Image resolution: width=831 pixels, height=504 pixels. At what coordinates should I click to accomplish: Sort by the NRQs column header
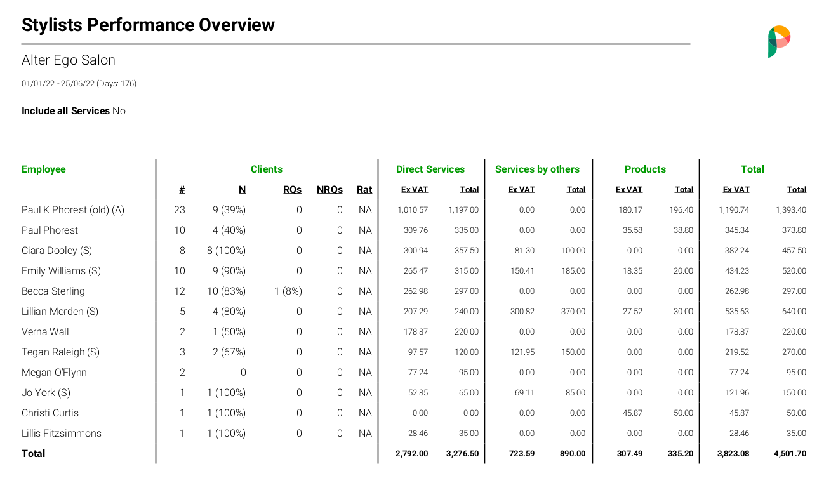[x=329, y=190]
